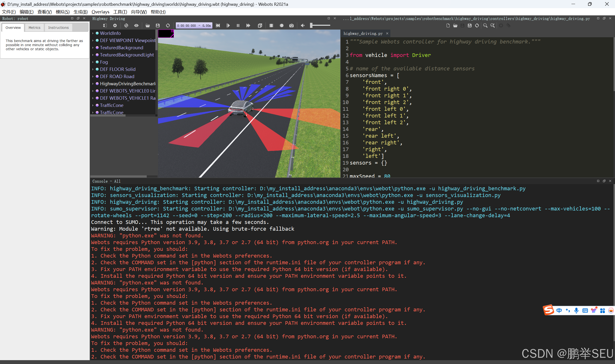
Task: Add a new node with plus icon
Action: tap(115, 25)
